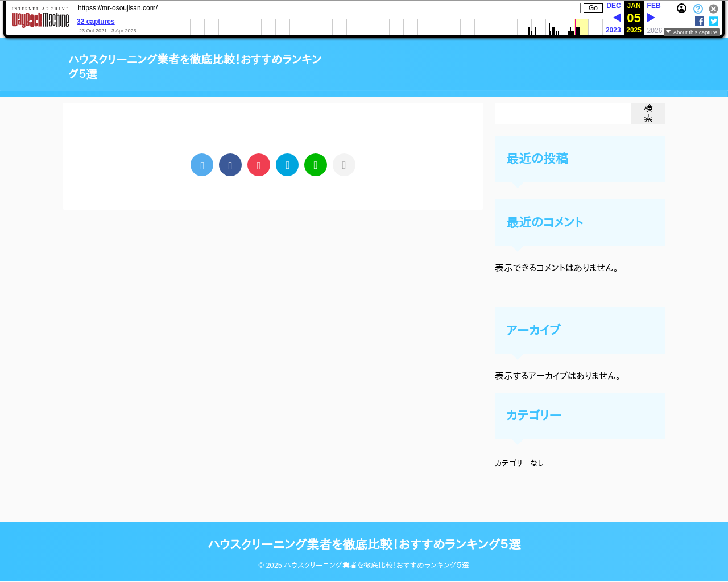
Task: Expand the About this capture dropdown
Action: click(x=692, y=32)
